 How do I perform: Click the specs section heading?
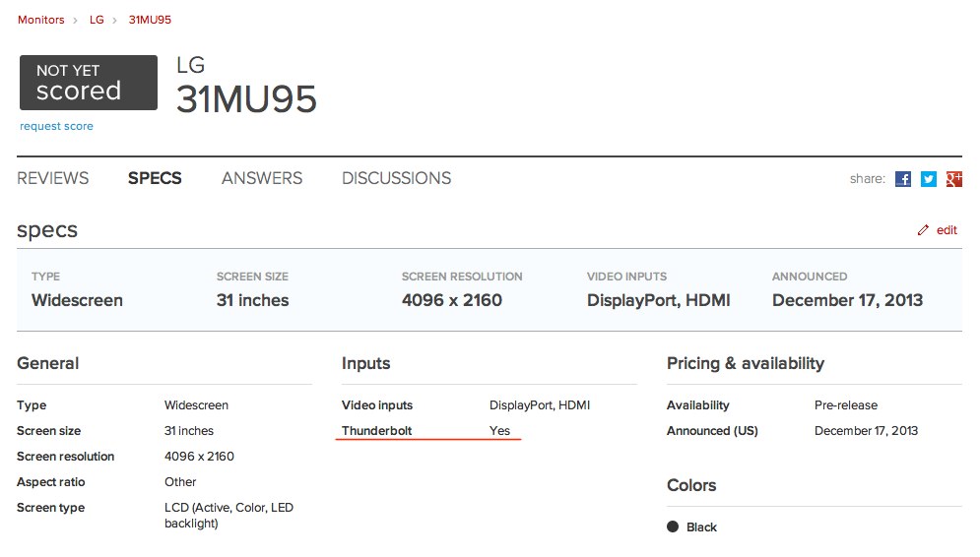47,230
